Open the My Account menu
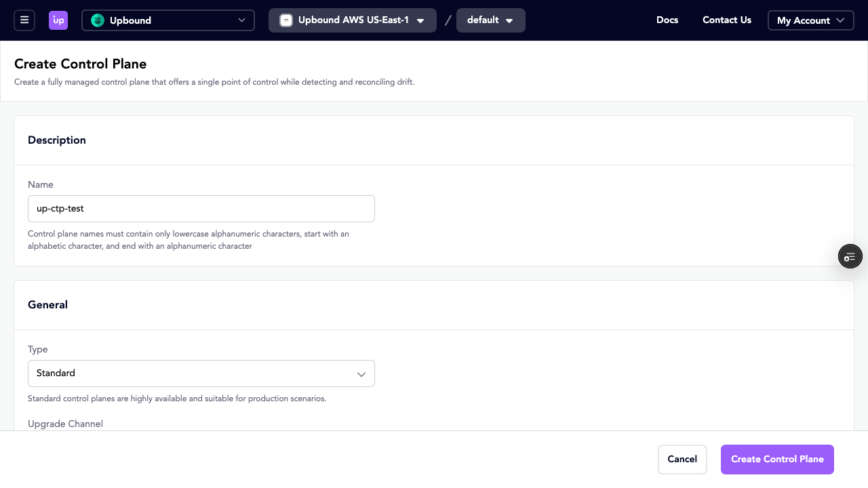The image size is (868, 488). coord(810,20)
